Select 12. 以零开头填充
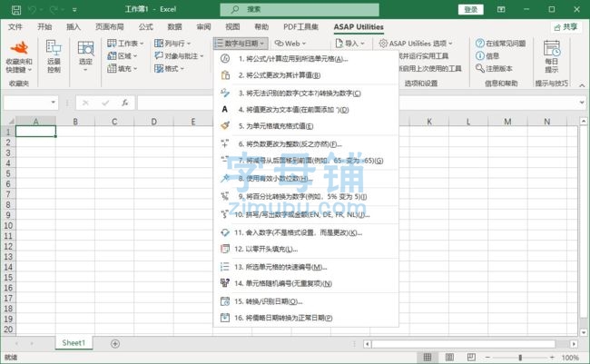This screenshot has width=590, height=364. (x=306, y=250)
